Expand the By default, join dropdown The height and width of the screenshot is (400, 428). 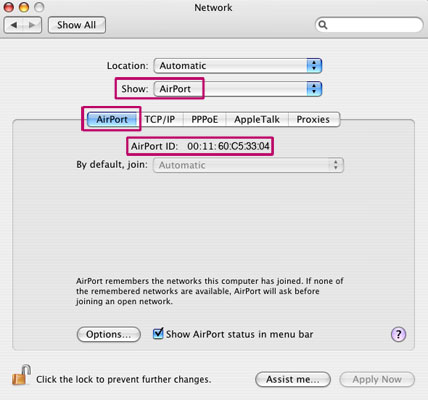pyautogui.click(x=248, y=165)
